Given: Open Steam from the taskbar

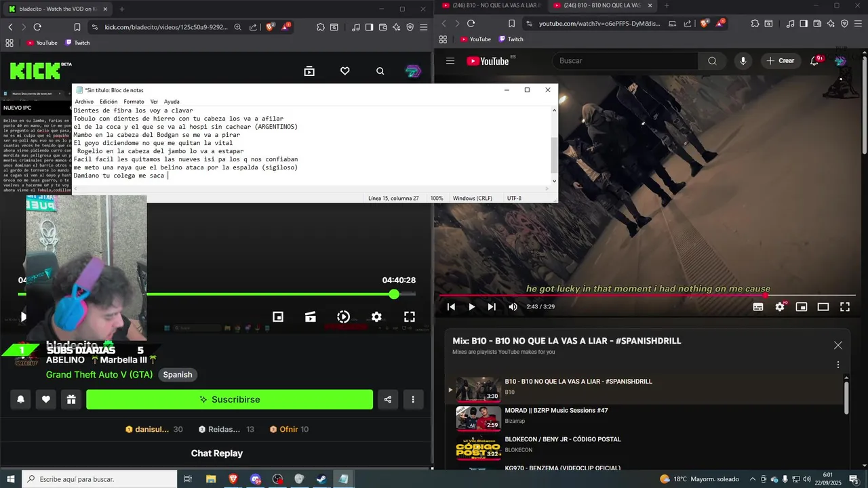Looking at the screenshot, I should point(321,479).
